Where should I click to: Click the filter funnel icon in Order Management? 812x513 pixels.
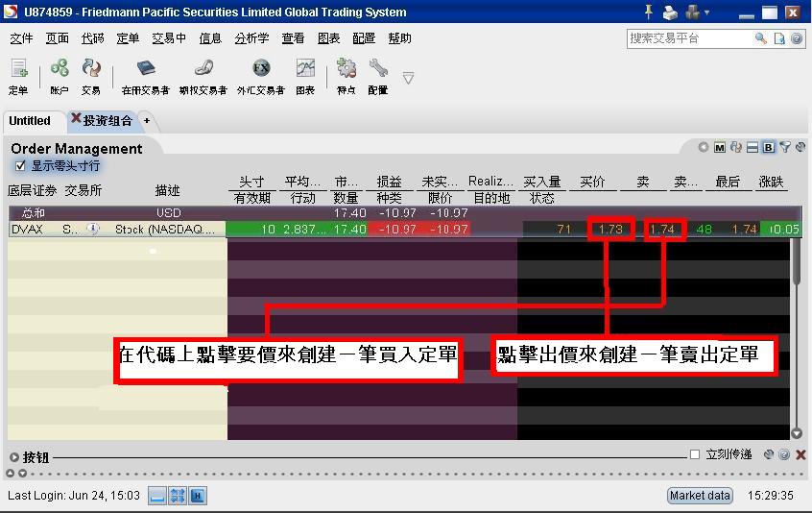[x=784, y=147]
